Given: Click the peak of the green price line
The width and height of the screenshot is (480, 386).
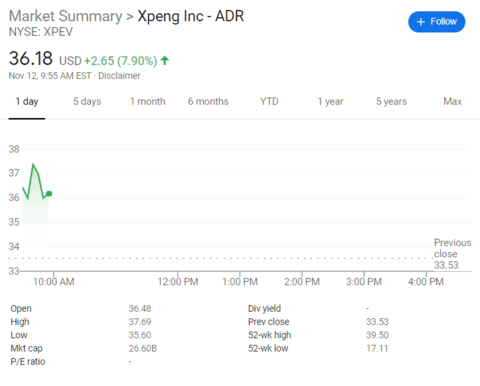Looking at the screenshot, I should tap(33, 164).
